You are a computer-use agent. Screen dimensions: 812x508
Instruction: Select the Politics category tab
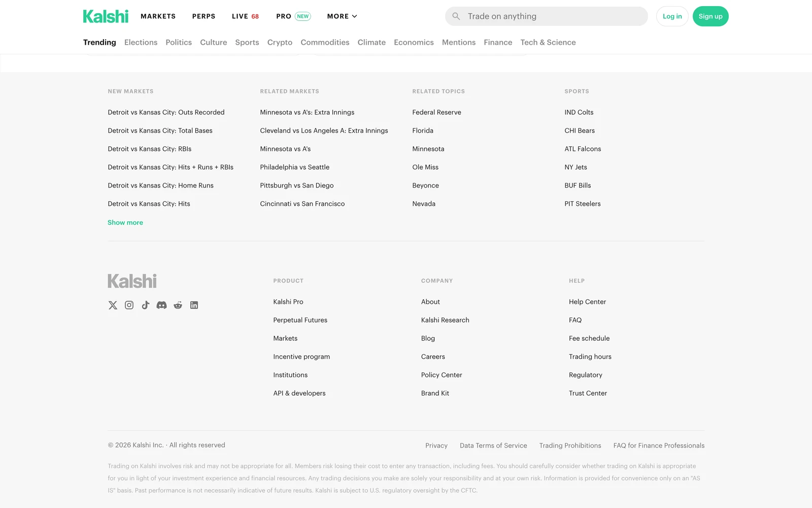[x=179, y=42]
